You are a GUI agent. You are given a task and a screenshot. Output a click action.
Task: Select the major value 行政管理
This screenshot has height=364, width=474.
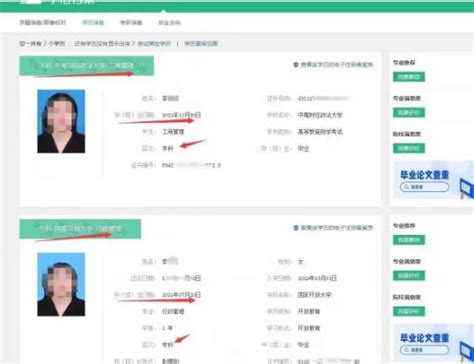pos(173,312)
